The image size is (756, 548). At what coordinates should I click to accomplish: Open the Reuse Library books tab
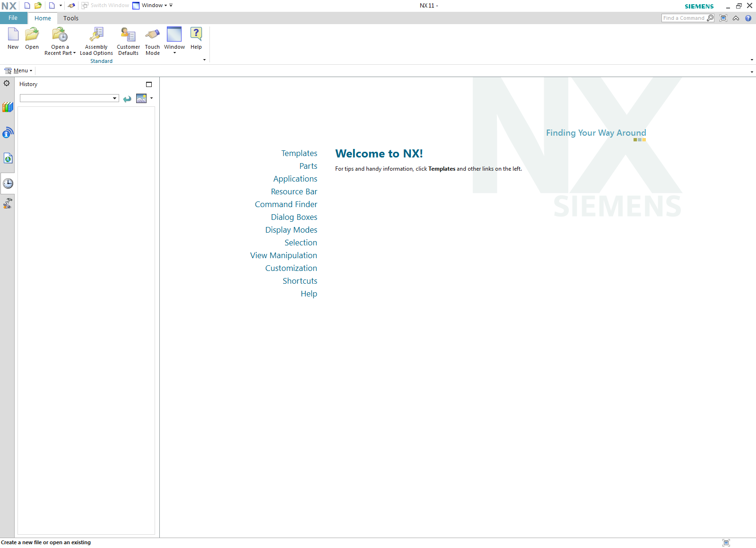click(x=8, y=107)
